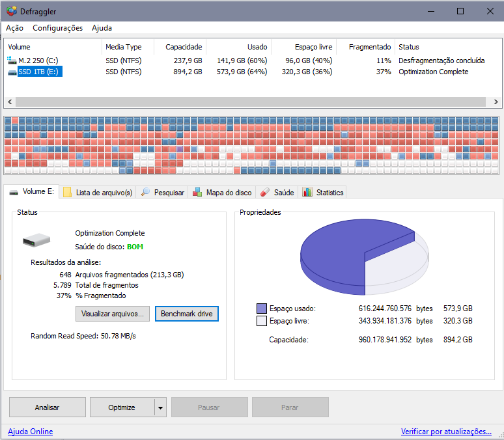
Task: Click 'Desfragmentação concluída' status text
Action: click(441, 61)
